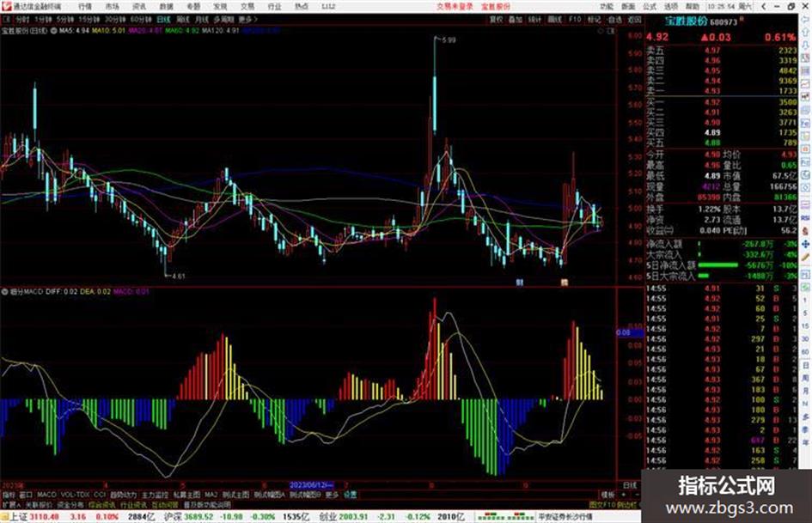The image size is (812, 523).
Task: Click the 5日净流入额 green bar
Action: [x=718, y=265]
